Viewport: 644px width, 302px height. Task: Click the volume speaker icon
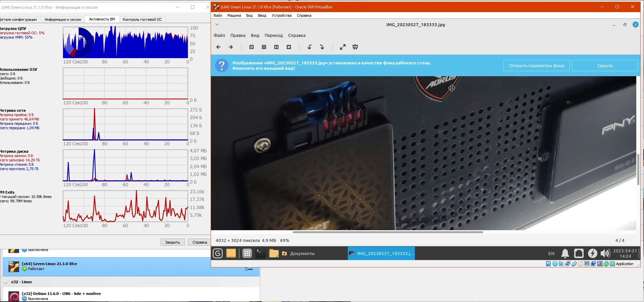pyautogui.click(x=605, y=253)
